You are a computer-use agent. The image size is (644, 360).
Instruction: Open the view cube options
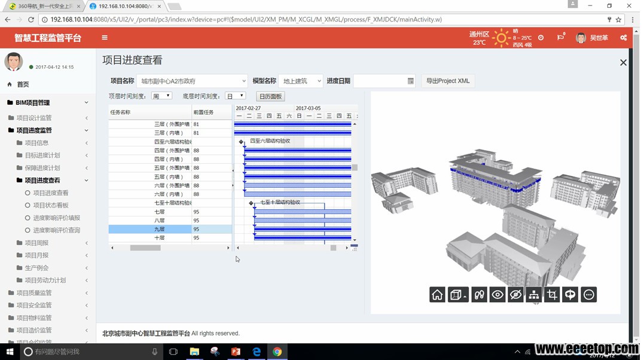(457, 295)
